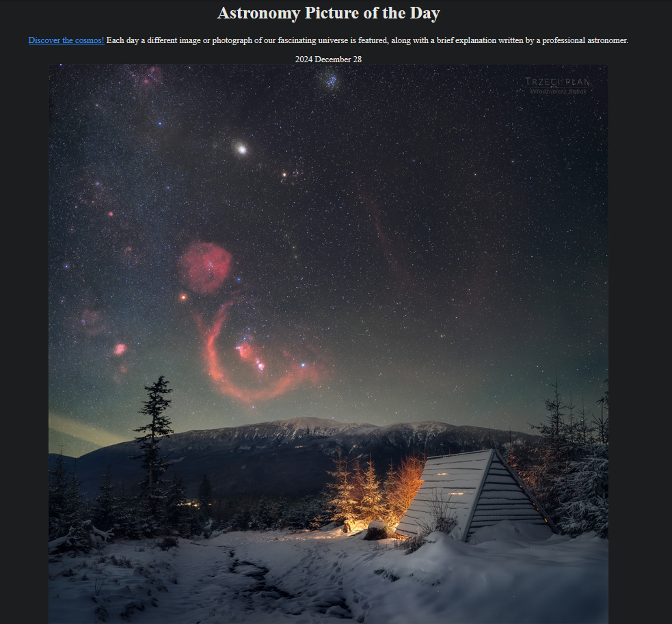Click the brightest white star in the sky
672x624 pixels.
click(x=241, y=149)
